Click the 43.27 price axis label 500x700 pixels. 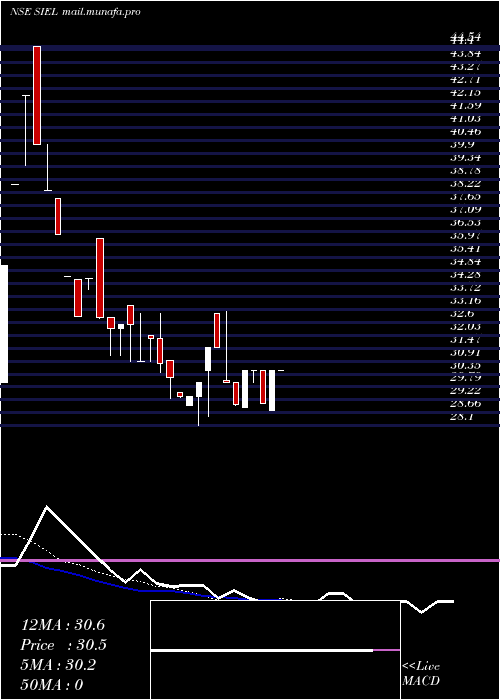tap(465, 67)
